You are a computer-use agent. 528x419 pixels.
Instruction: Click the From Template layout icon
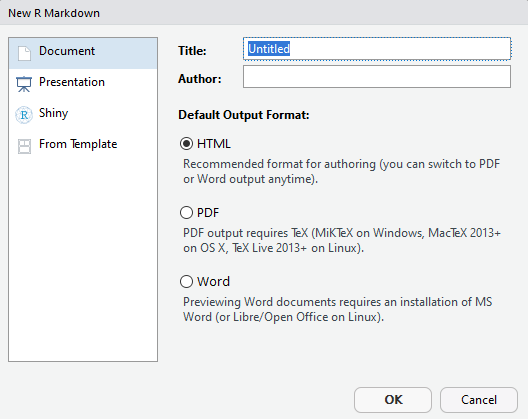tap(24, 146)
